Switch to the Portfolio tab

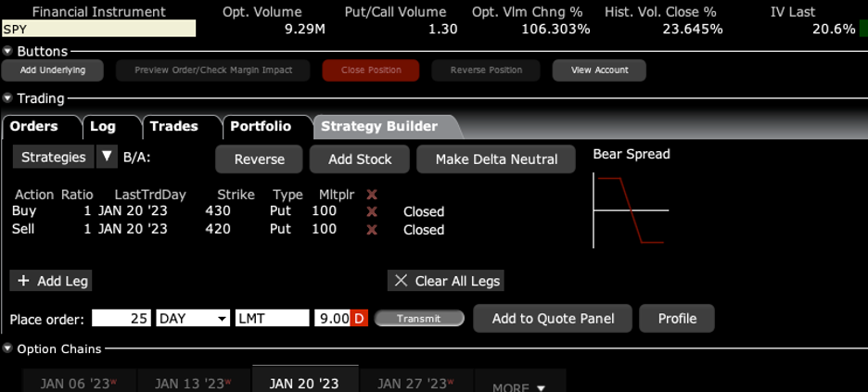tap(261, 126)
